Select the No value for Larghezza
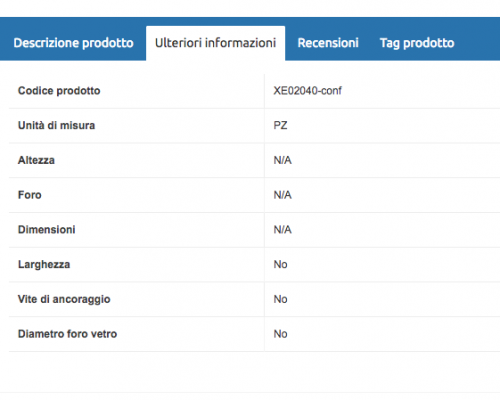The image size is (500, 400). (280, 264)
